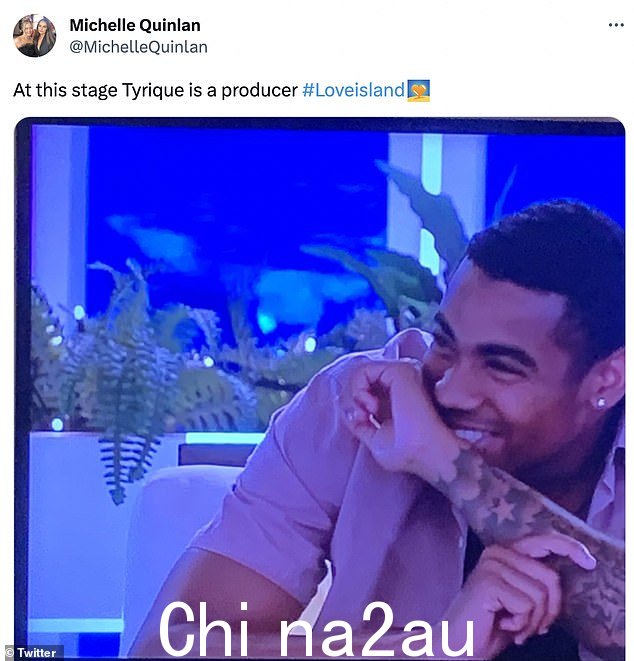Screen dimensions: 634x661
Task: Follow the #Loveisland hashtag link
Action: (x=353, y=90)
